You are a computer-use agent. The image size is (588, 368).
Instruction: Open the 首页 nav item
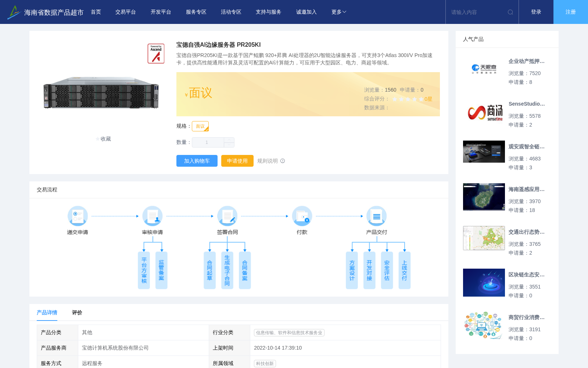click(x=96, y=12)
